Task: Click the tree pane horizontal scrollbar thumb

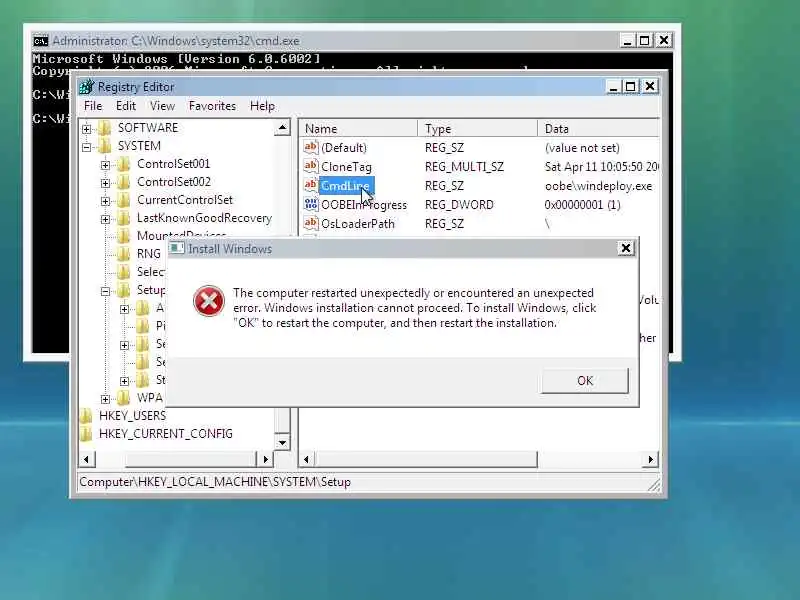Action: 190,459
